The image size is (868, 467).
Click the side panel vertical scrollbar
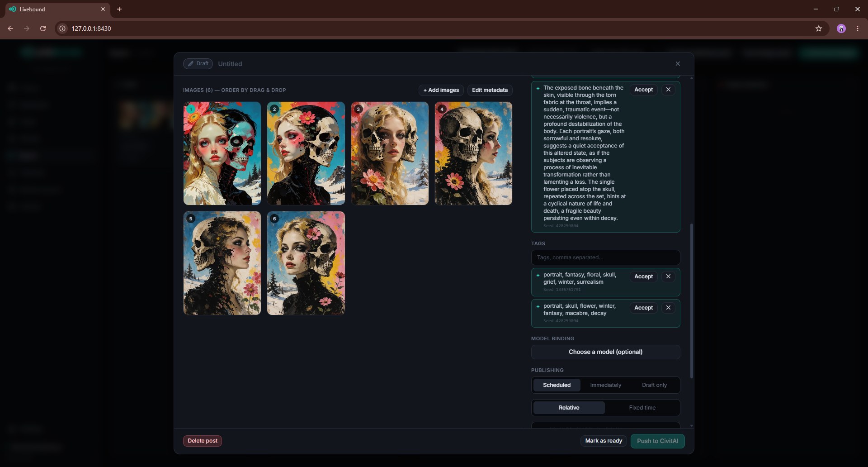[691, 301]
